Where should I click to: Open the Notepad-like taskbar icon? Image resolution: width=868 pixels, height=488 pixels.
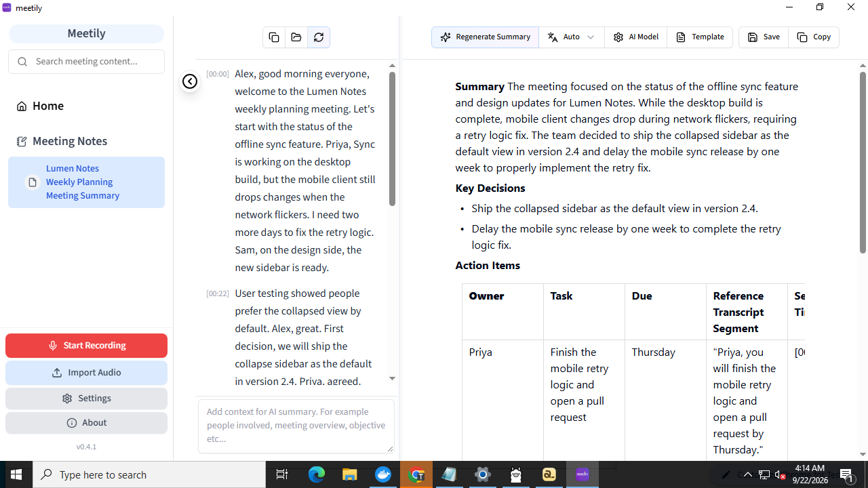click(x=450, y=474)
